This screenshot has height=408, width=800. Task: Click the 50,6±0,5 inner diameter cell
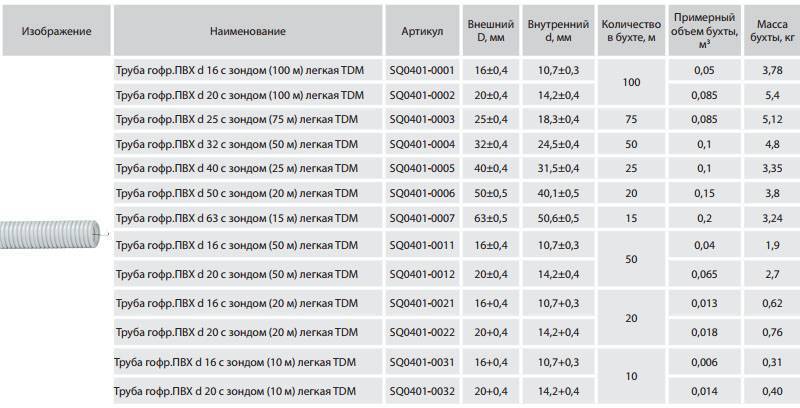coord(558,218)
